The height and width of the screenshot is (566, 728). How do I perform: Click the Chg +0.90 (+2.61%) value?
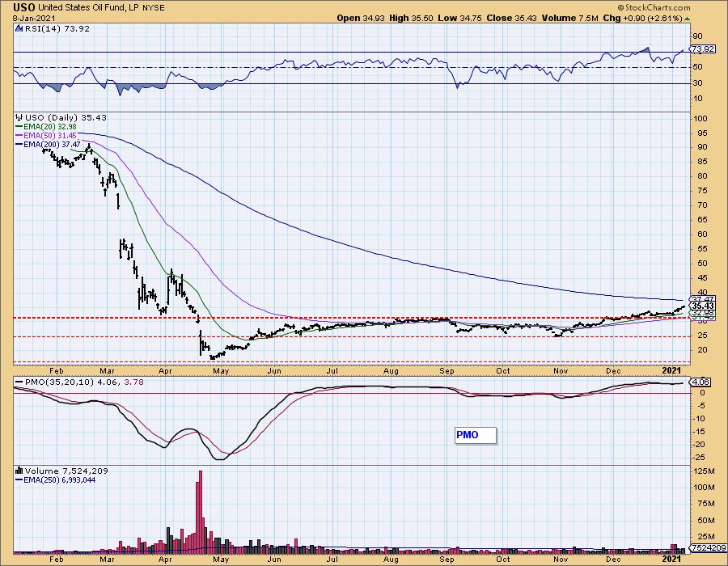coord(642,18)
